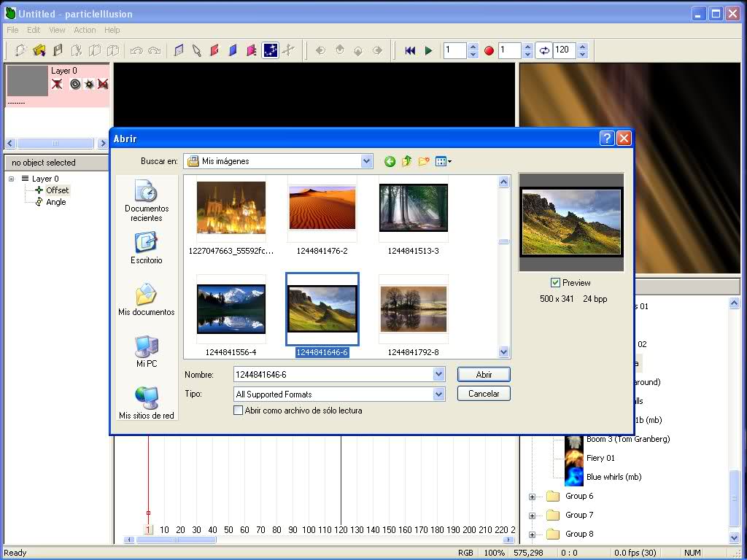
Task: Open the Nombre filename dropdown arrow
Action: coord(438,374)
